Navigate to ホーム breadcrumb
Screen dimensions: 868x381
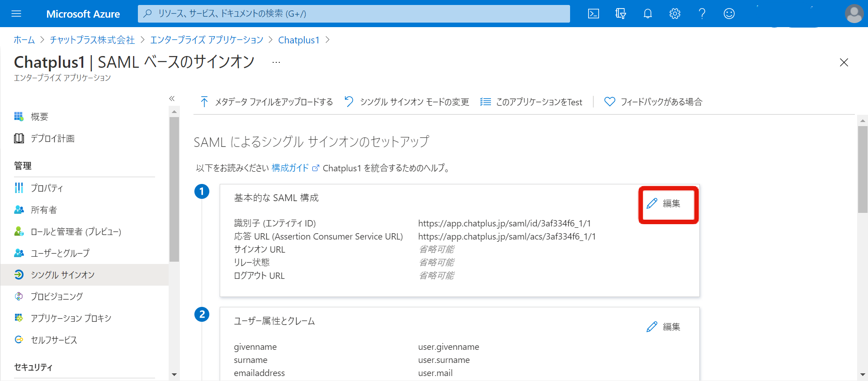point(24,40)
